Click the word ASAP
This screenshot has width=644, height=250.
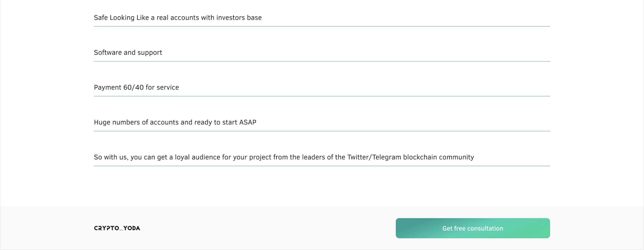pos(248,122)
